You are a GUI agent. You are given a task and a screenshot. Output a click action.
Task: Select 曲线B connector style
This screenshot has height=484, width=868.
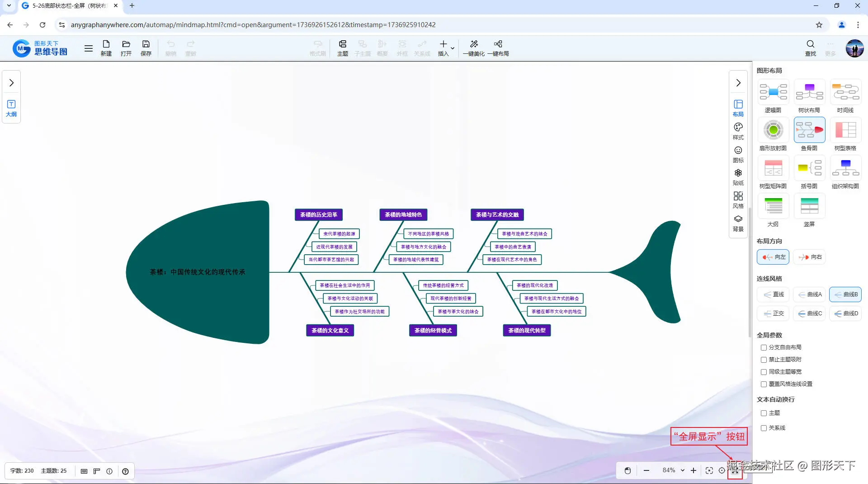click(x=845, y=294)
